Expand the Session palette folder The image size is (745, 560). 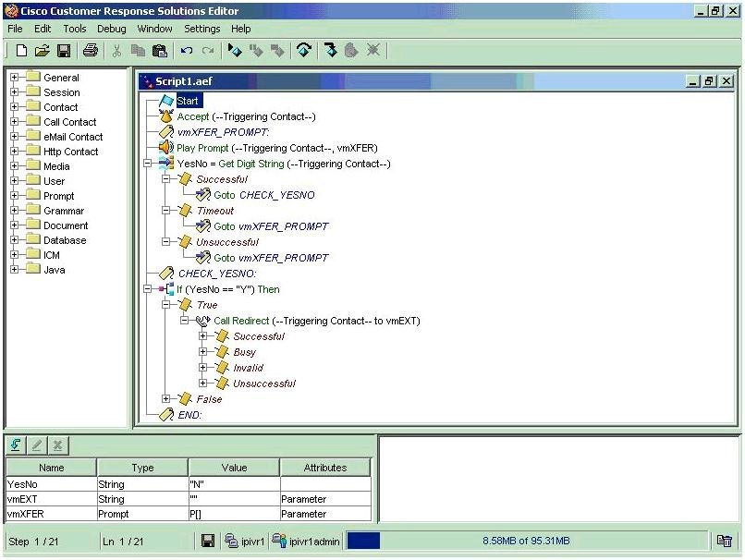tap(14, 91)
